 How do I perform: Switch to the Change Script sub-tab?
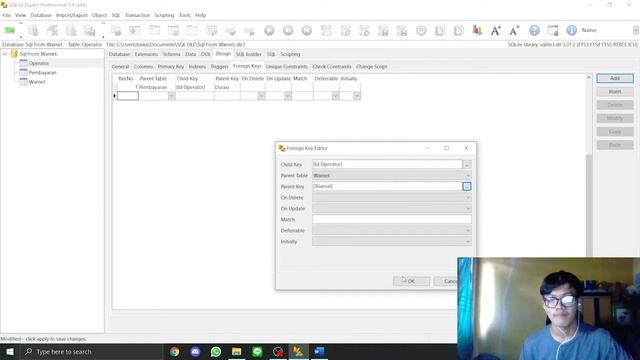[371, 67]
